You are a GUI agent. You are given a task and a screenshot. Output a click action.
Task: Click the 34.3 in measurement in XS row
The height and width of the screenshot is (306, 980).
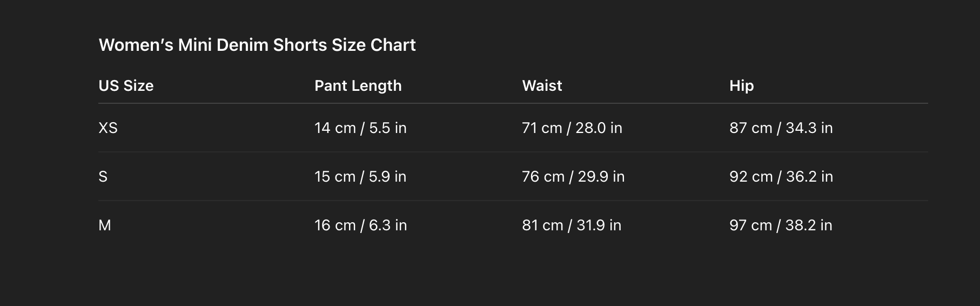(809, 128)
